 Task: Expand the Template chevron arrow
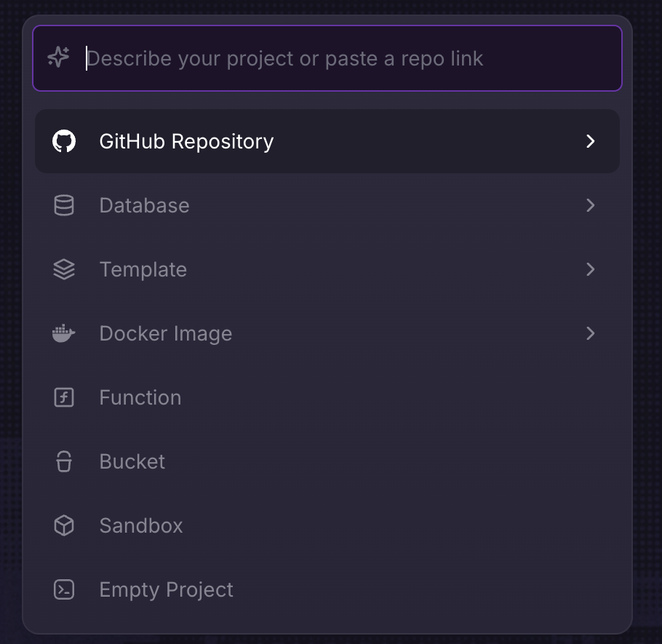[590, 269]
